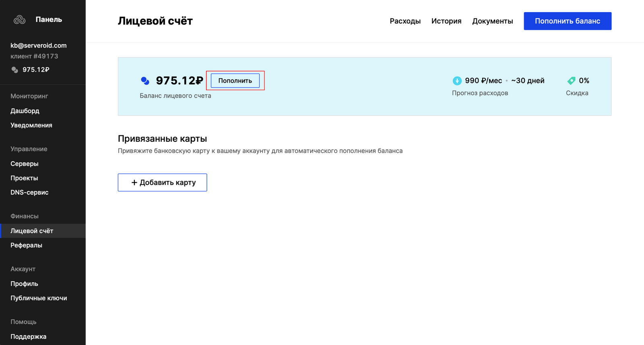The width and height of the screenshot is (644, 345).
Task: Click the Баланс лицевого счета label
Action: click(x=175, y=96)
